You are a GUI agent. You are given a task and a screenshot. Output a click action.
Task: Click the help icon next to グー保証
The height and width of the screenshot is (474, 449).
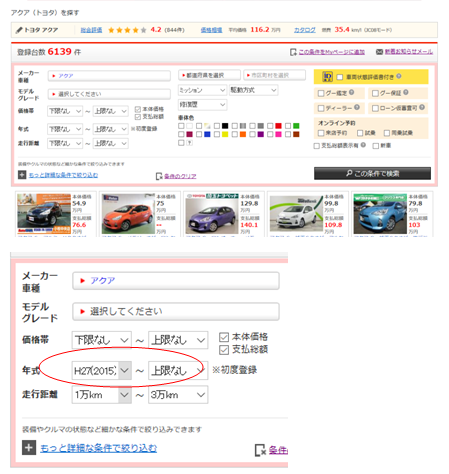(405, 92)
